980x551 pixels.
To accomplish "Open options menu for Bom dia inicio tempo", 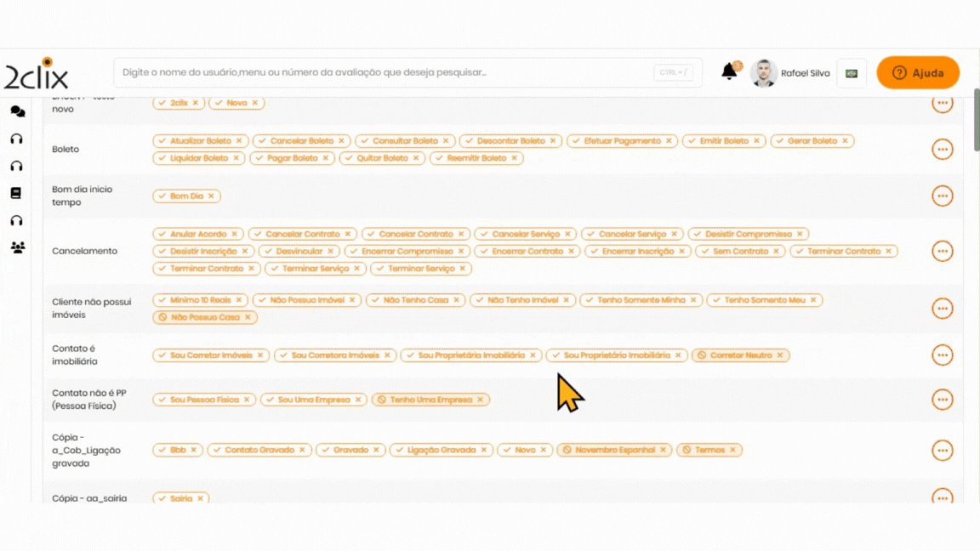I will pos(942,196).
